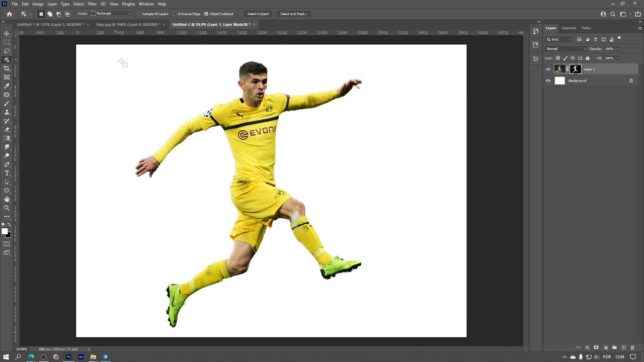Hide the Background layer eye icon
Viewport: 644px width, 362px height.
click(x=548, y=80)
